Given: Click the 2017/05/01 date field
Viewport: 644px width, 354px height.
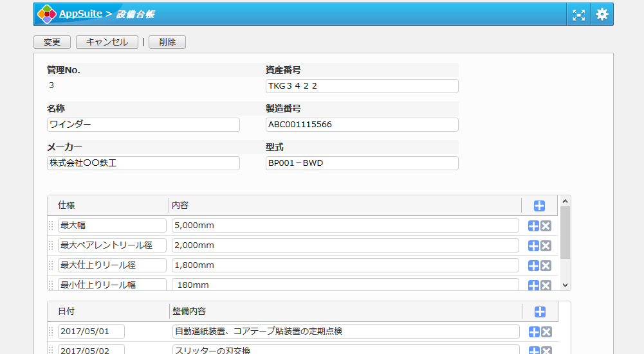Looking at the screenshot, I should tap(91, 332).
